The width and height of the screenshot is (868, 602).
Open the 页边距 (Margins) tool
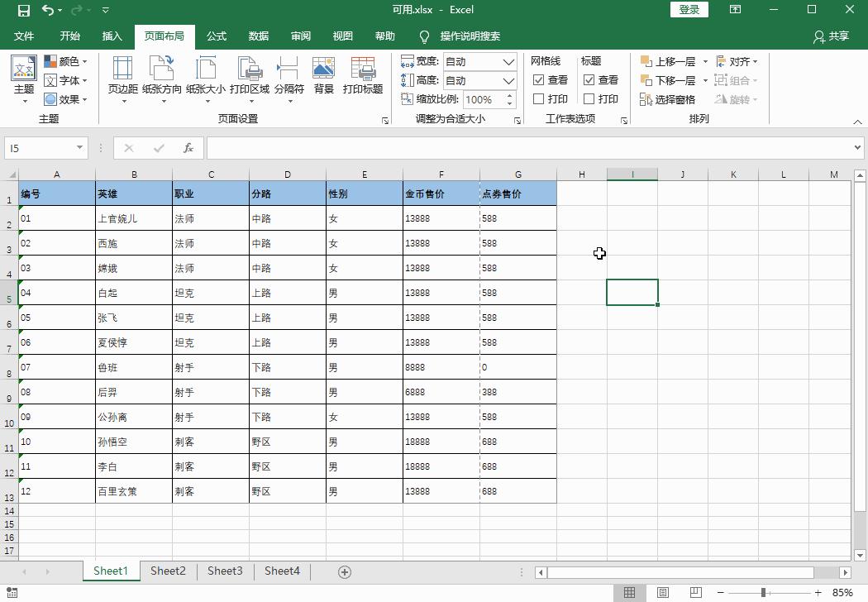coord(122,79)
